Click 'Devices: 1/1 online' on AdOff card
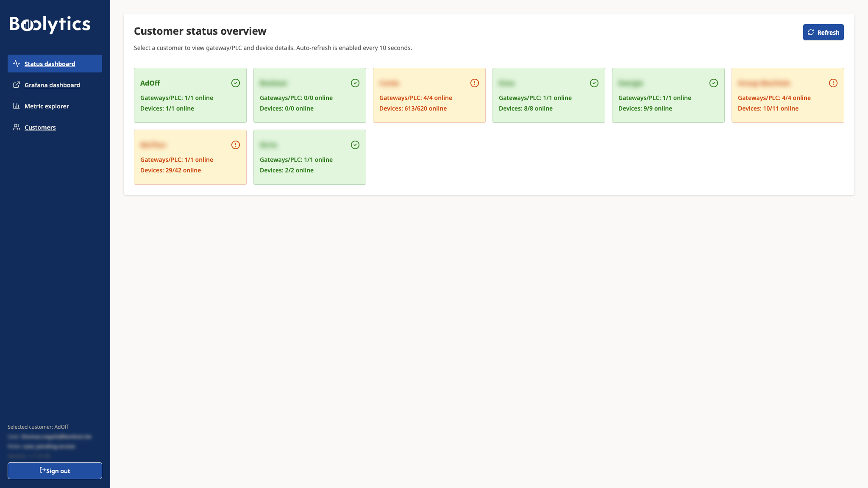The width and height of the screenshot is (868, 488). 167,108
